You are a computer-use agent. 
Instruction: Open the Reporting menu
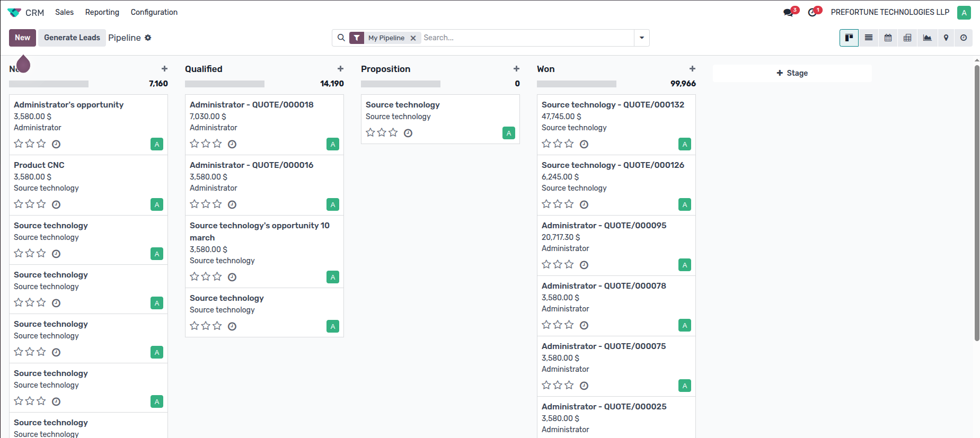pyautogui.click(x=102, y=12)
